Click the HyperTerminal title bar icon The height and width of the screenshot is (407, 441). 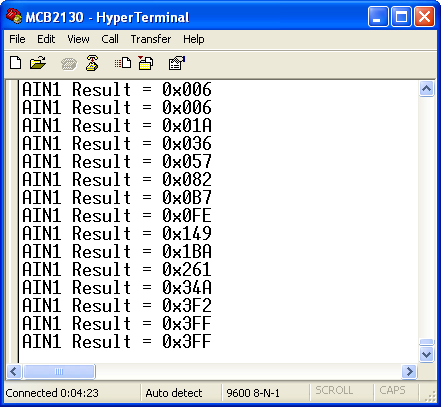tap(14, 17)
